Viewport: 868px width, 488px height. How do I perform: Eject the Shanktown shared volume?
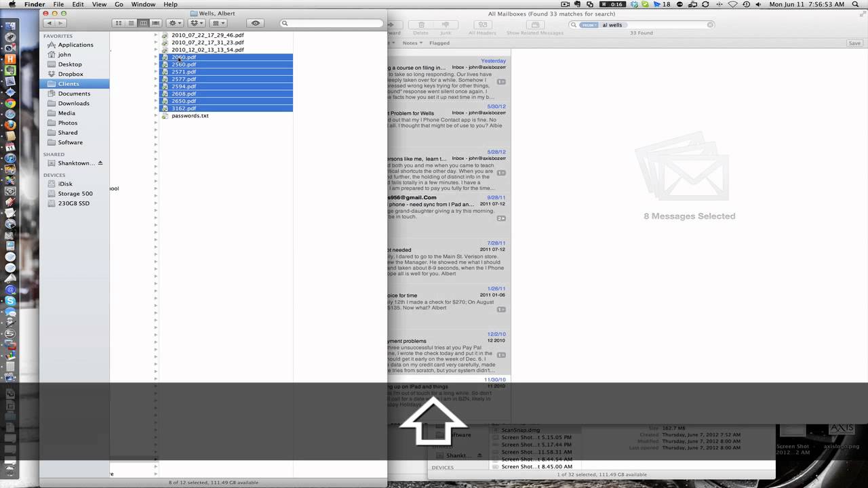tap(100, 163)
